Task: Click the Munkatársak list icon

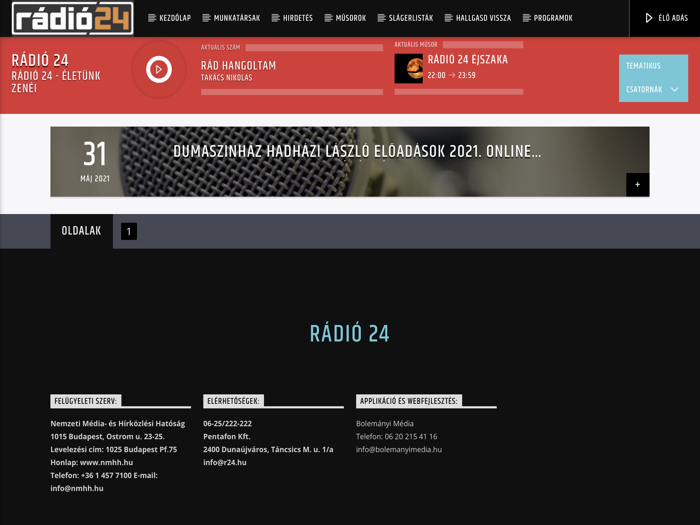Action: [206, 18]
